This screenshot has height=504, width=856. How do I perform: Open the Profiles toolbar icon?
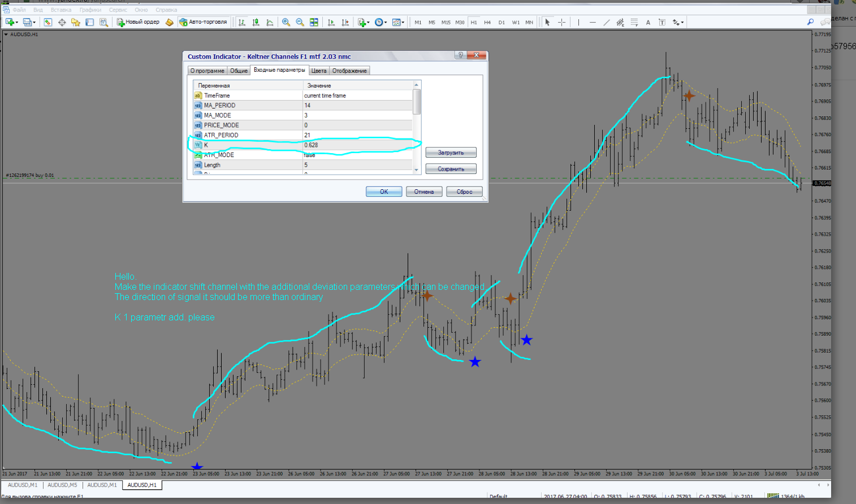tap(27, 22)
